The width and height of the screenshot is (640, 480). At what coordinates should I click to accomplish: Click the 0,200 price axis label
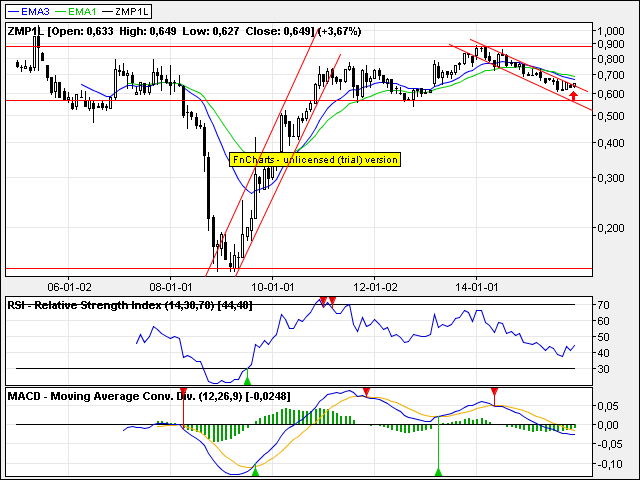coord(611,228)
